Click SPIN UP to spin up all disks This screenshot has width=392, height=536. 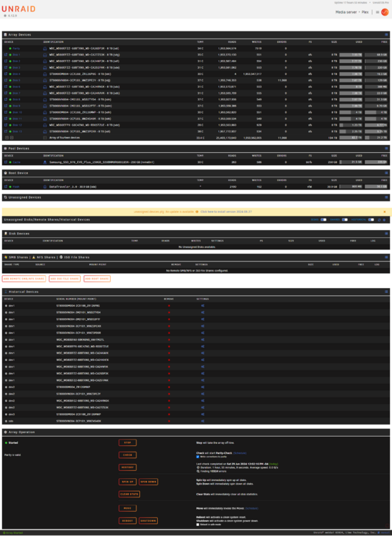point(127,482)
